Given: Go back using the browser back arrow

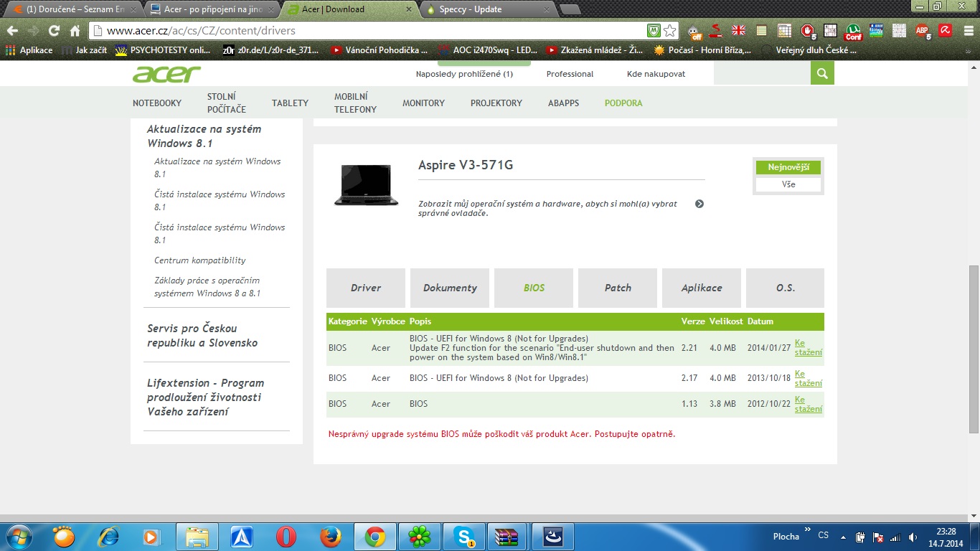Looking at the screenshot, I should coord(12,31).
